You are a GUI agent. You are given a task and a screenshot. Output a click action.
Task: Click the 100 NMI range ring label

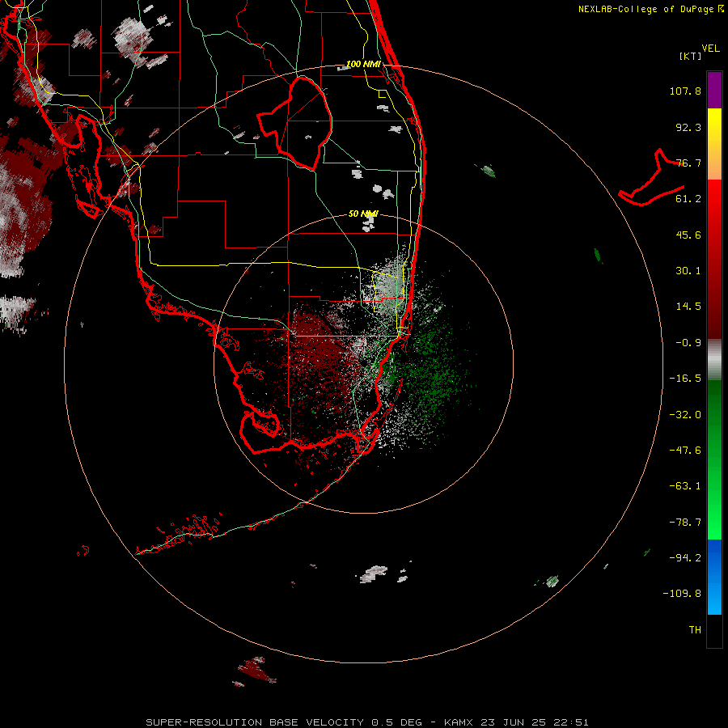coord(363,64)
